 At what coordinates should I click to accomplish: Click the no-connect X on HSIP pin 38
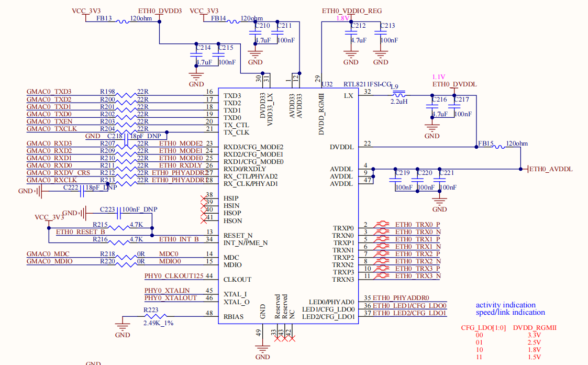[204, 198]
